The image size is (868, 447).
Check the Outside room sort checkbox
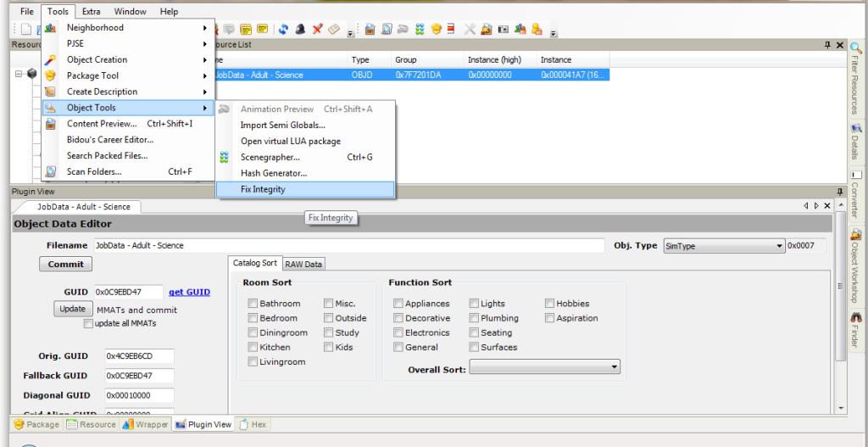pos(328,318)
